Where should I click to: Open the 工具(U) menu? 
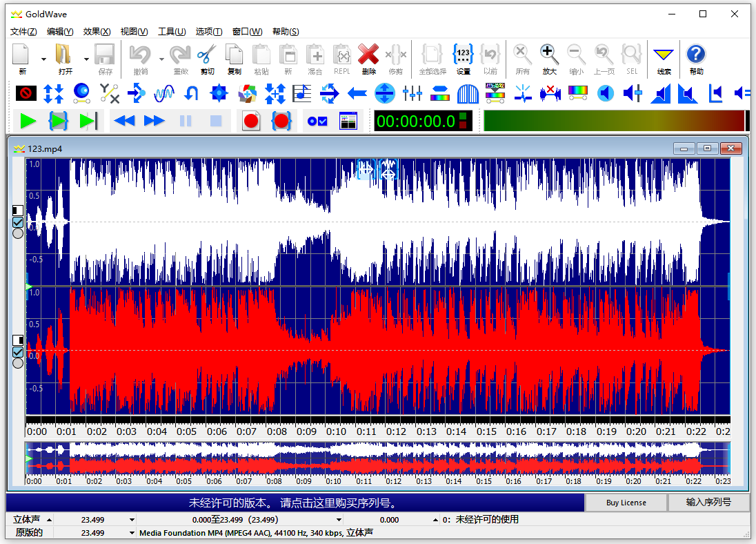click(x=172, y=31)
